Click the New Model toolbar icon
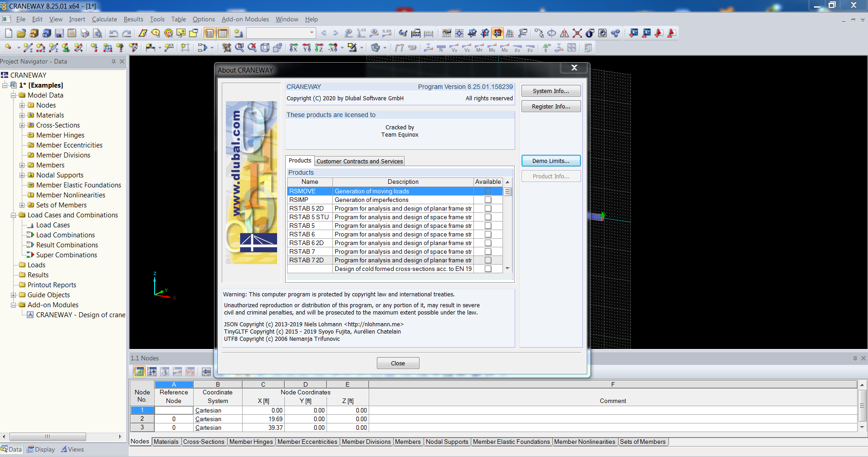 9,33
